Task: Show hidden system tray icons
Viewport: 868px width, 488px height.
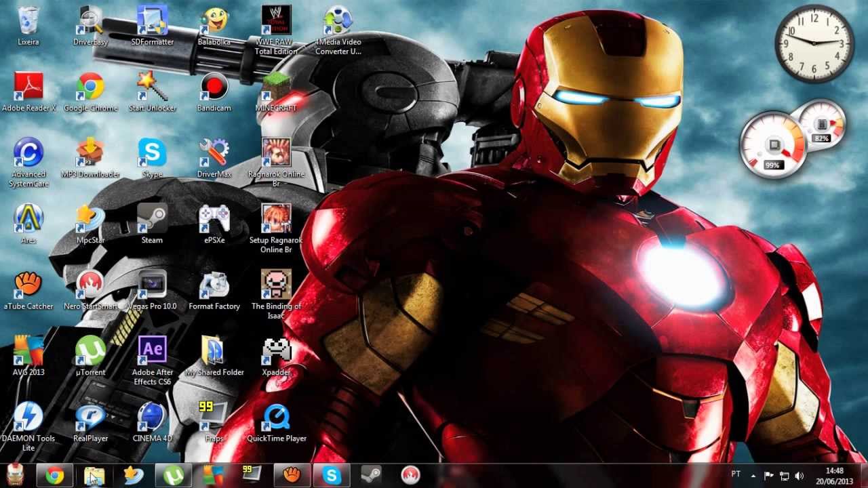Action: click(x=754, y=475)
